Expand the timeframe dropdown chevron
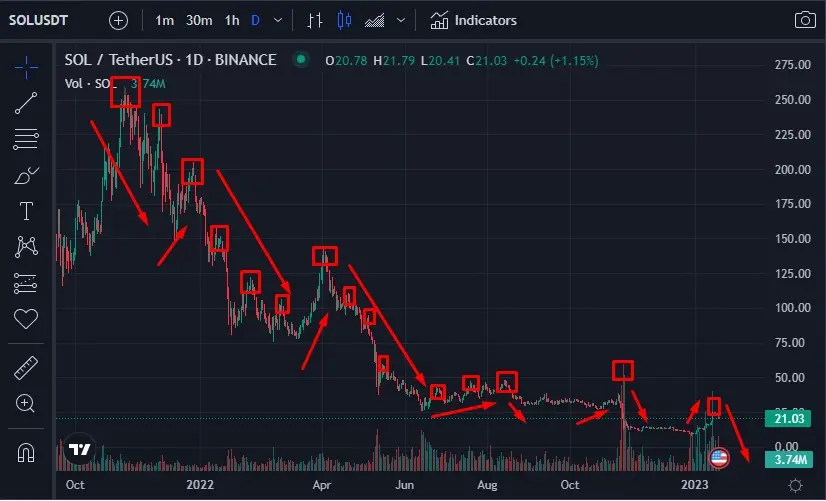This screenshot has height=501, width=826. [x=278, y=21]
